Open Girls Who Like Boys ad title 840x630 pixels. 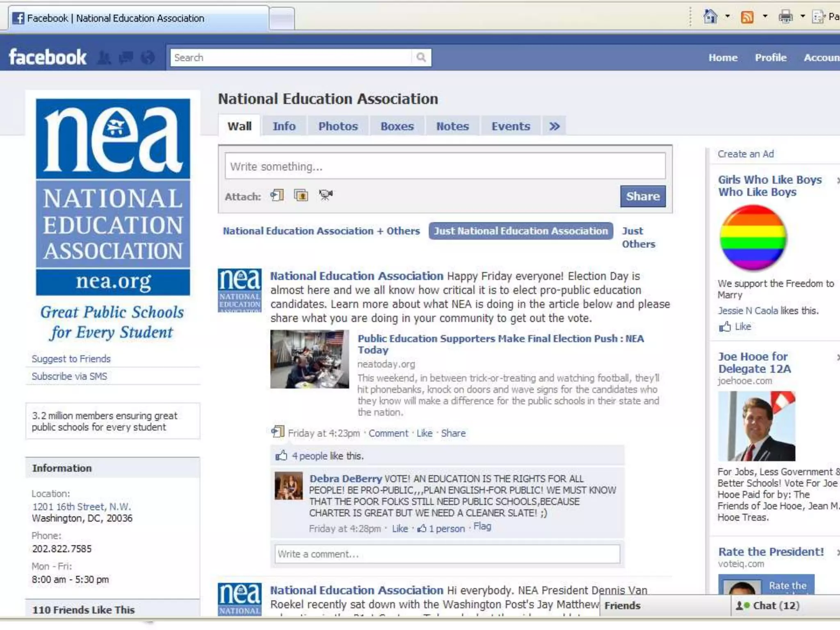pos(769,186)
